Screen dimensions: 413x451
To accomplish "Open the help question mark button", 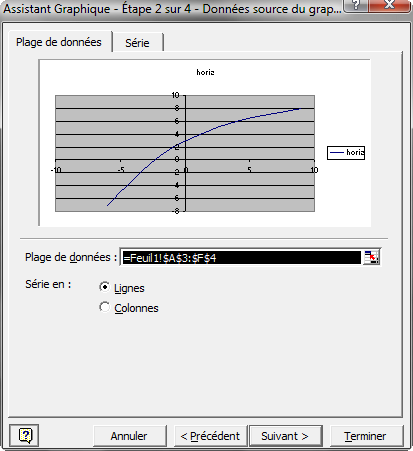I will pos(24,435).
